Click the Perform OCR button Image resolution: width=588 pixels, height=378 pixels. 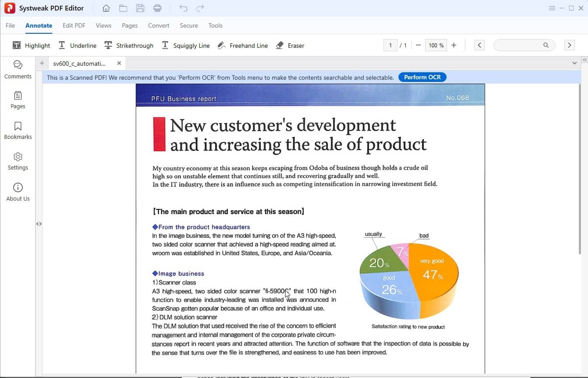point(422,77)
